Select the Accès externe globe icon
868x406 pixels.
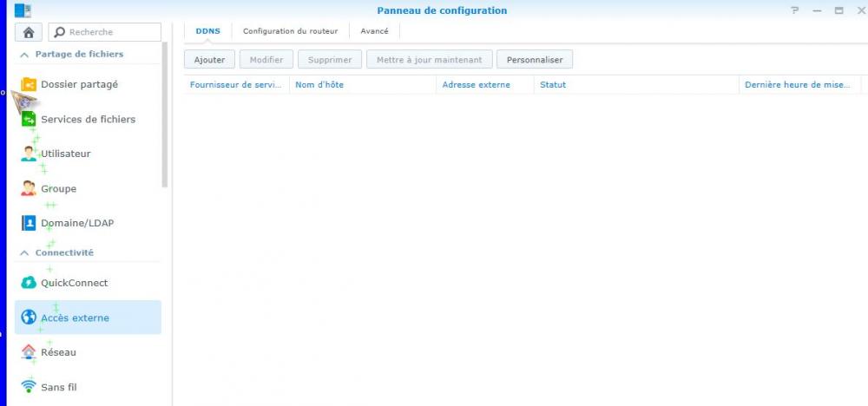coord(29,318)
